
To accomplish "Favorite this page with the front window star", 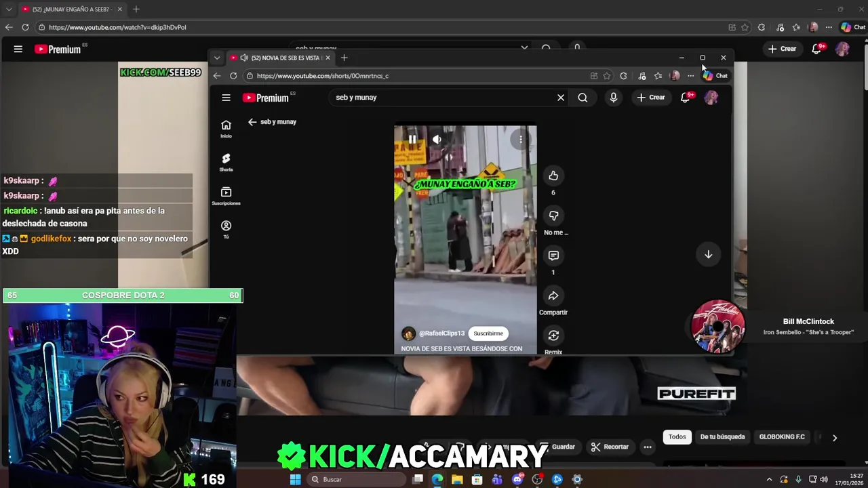I will point(607,76).
